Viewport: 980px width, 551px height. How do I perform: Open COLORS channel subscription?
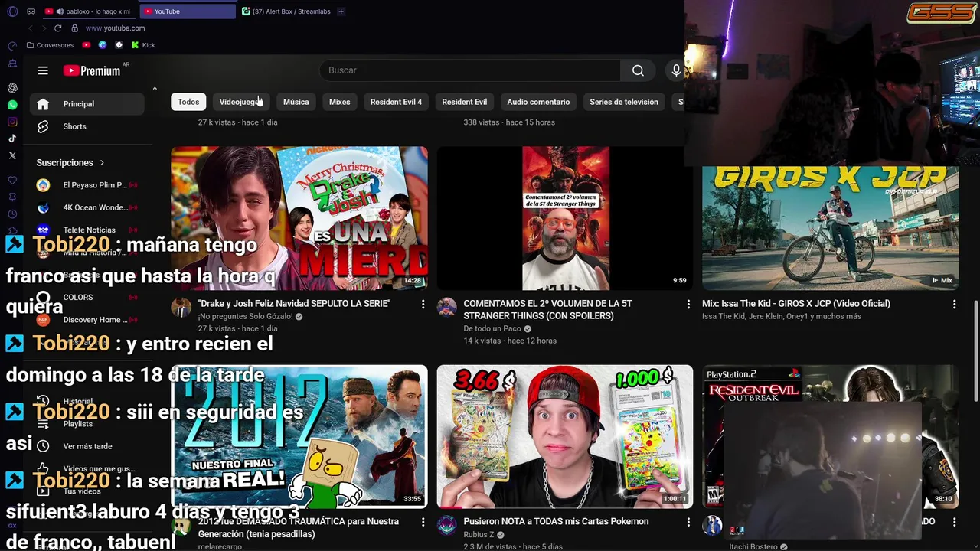click(x=87, y=297)
